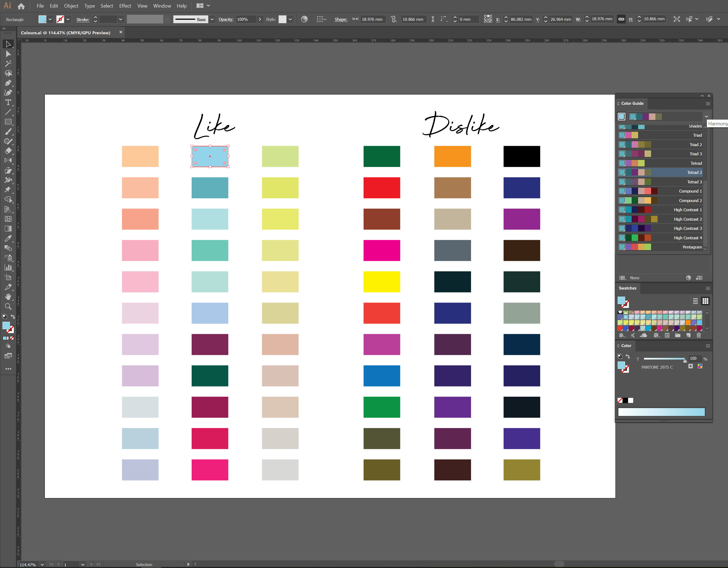Click Recolor Artwork icon in control bar
This screenshot has width=728, height=568.
point(304,19)
